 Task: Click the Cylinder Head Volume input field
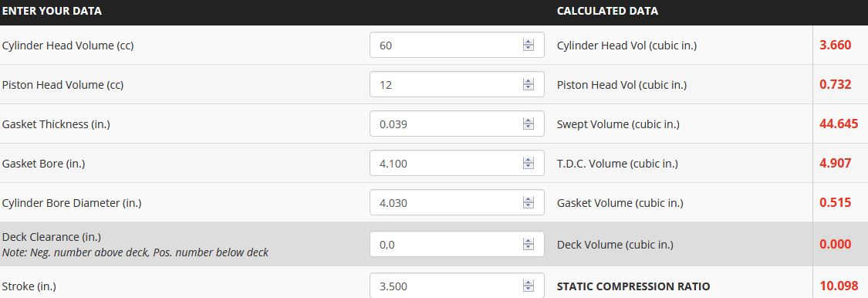(457, 45)
